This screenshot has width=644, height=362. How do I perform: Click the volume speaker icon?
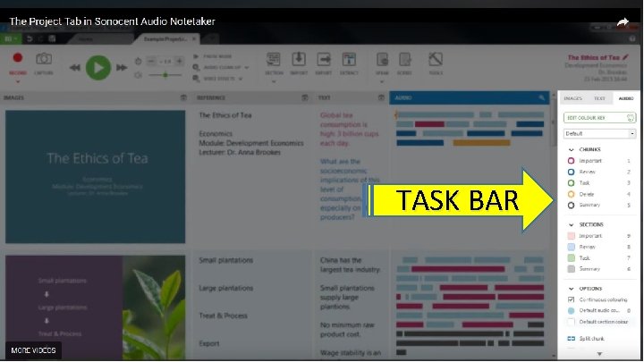coord(138,75)
